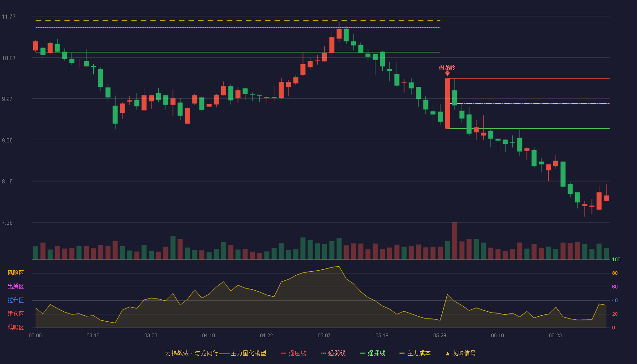637x364 pixels.
Task: Click the 03-30 date label
Action: 151,335
